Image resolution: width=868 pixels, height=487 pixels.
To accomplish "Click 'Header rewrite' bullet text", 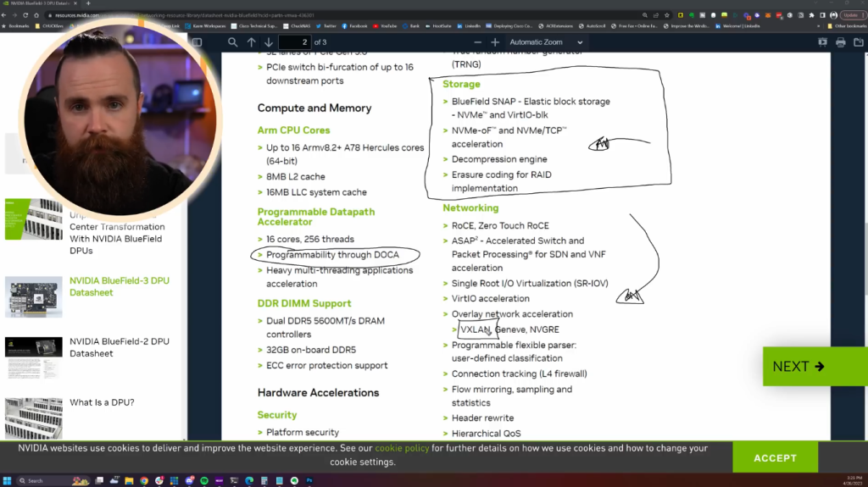I will pyautogui.click(x=482, y=418).
